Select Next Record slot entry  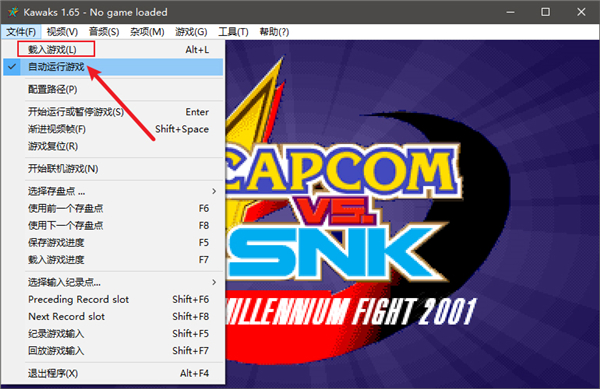[113, 316]
